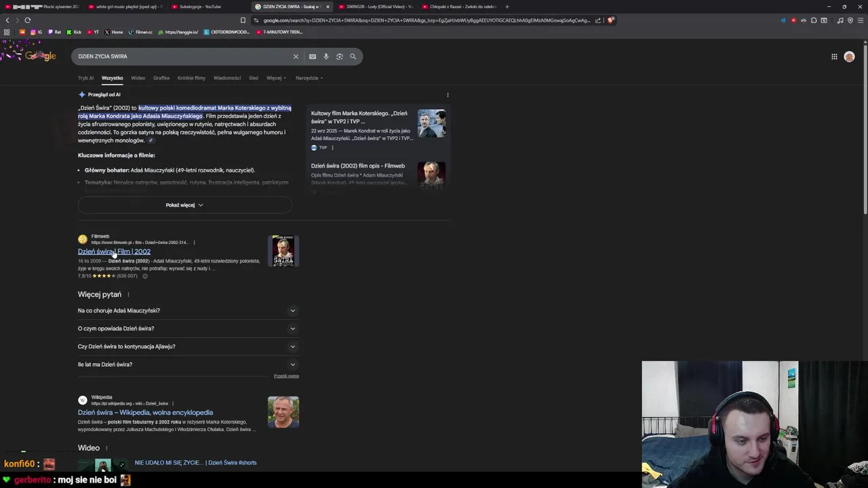Image resolution: width=868 pixels, height=488 pixels.
Task: Select the Krótkie filmy search tab
Action: [x=191, y=78]
